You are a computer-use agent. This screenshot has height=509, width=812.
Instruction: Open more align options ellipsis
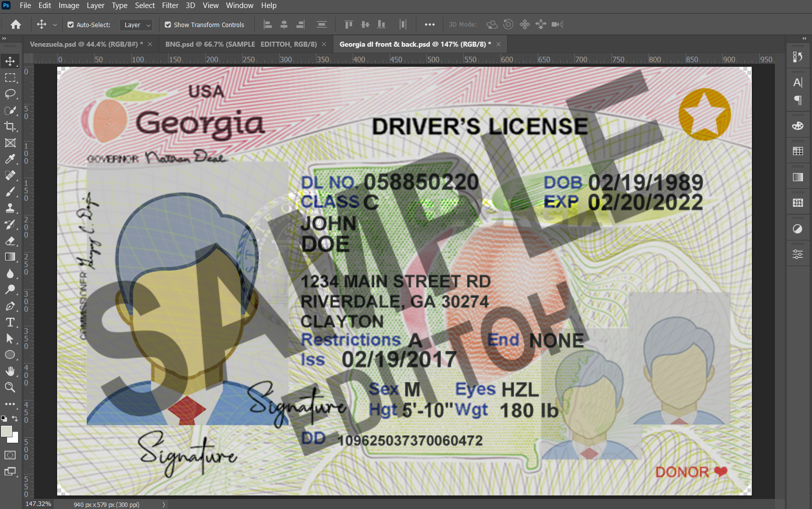point(430,25)
